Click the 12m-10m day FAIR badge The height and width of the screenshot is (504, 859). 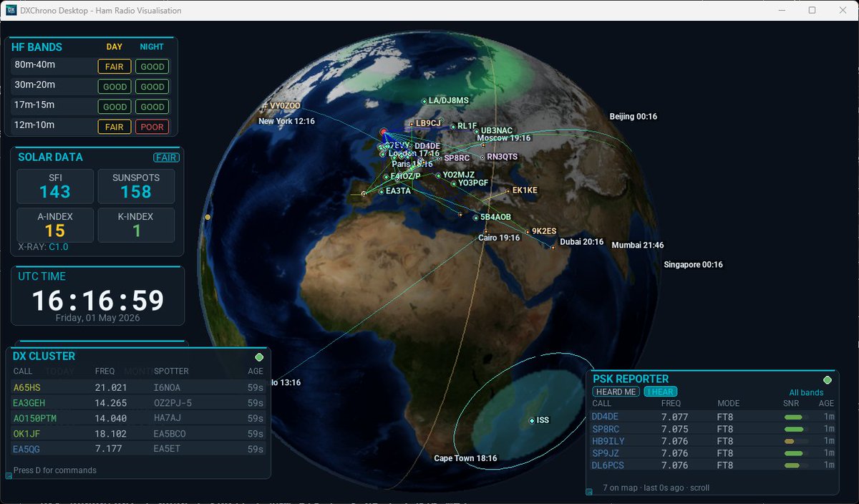click(115, 127)
